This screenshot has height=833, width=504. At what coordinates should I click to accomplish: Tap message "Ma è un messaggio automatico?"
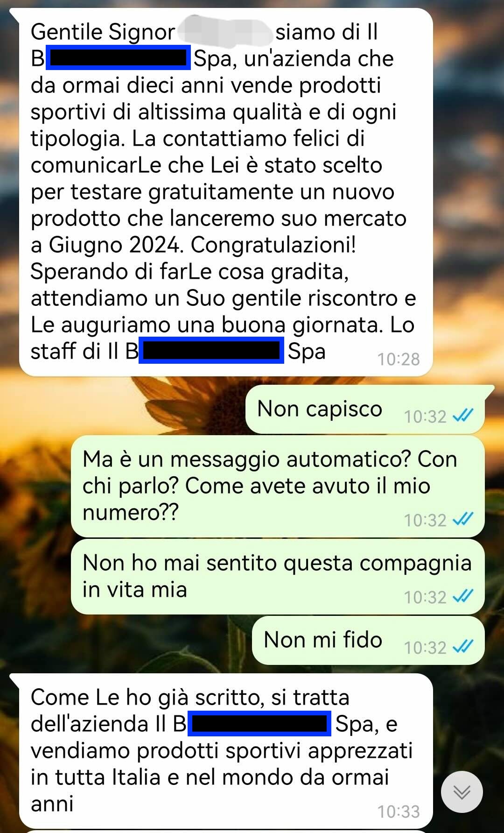point(278,486)
